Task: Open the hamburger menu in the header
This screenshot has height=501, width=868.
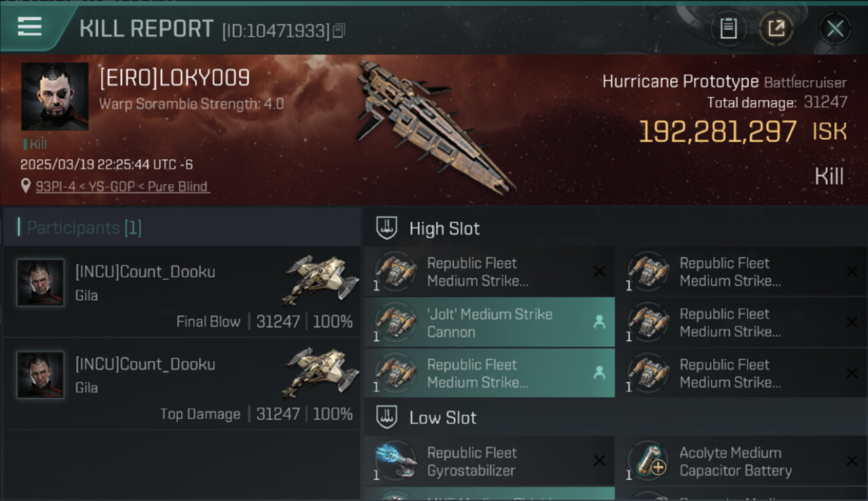Action: click(x=29, y=27)
